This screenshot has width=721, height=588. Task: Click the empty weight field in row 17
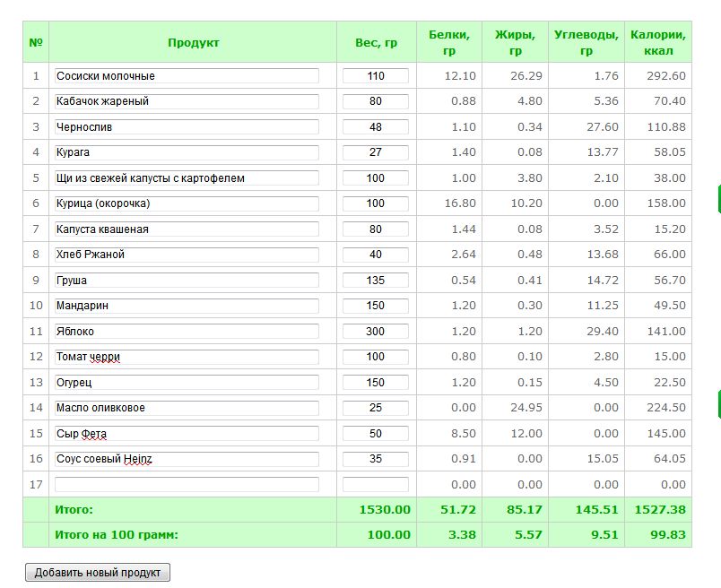tap(375, 484)
